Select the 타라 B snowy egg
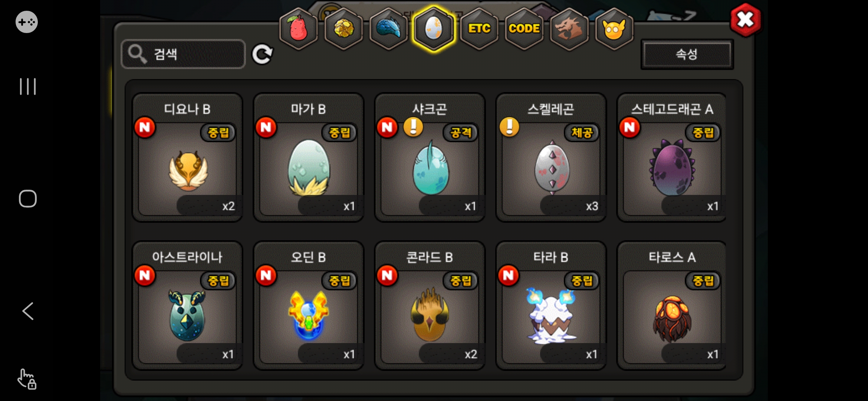The image size is (868, 401). pyautogui.click(x=551, y=306)
